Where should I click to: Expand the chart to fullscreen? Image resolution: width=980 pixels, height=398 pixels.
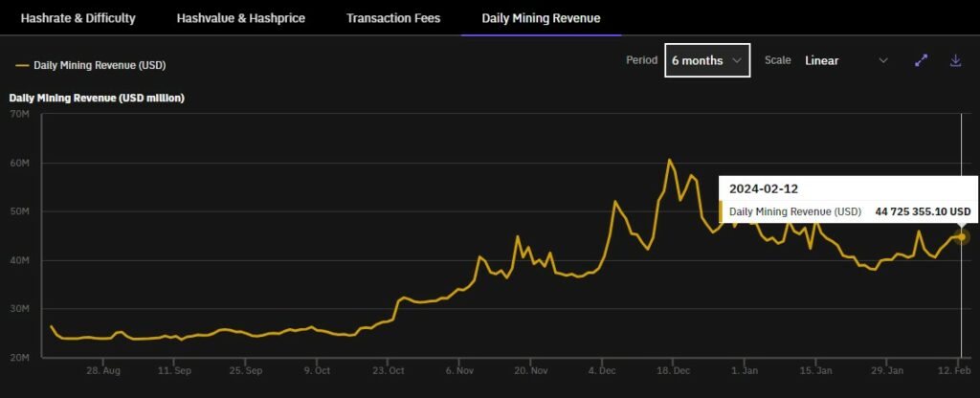922,60
